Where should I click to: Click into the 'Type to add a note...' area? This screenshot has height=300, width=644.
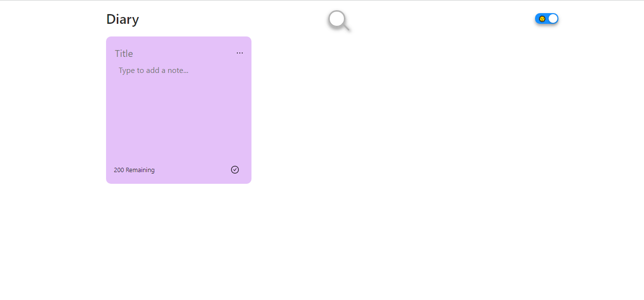click(179, 113)
